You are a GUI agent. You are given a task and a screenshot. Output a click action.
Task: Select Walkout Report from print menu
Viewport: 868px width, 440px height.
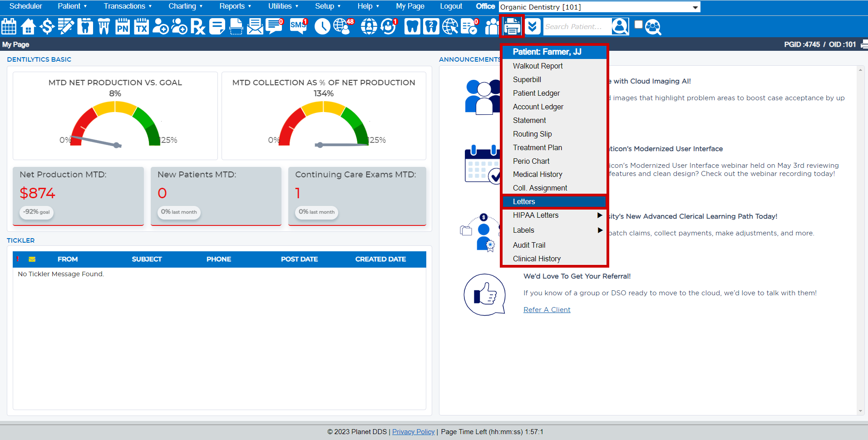point(554,66)
